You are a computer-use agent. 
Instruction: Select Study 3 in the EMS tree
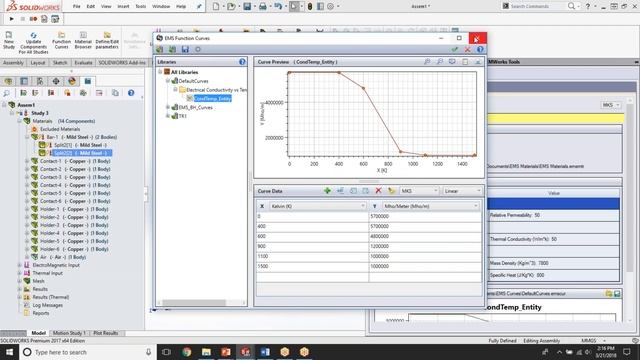coord(40,113)
